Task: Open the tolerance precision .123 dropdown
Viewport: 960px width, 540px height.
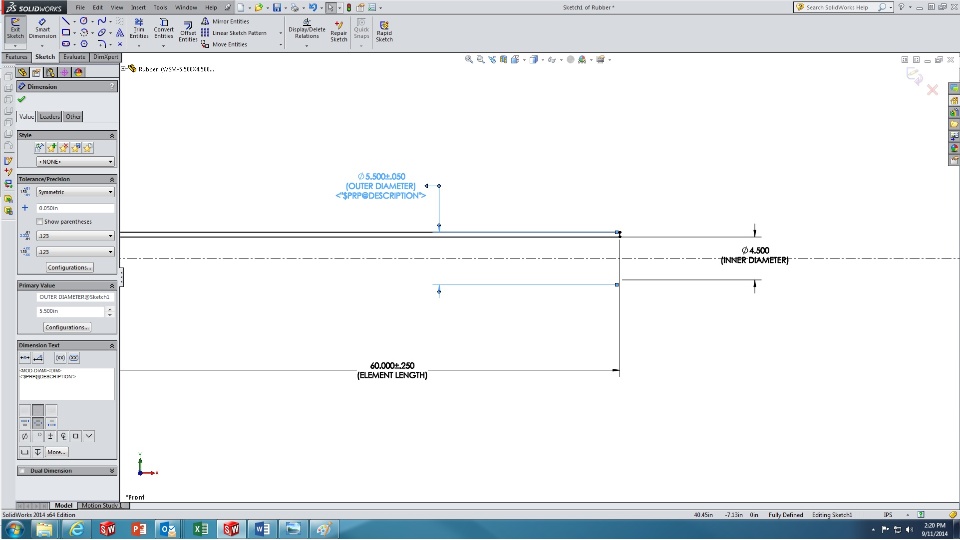Action: [75, 252]
